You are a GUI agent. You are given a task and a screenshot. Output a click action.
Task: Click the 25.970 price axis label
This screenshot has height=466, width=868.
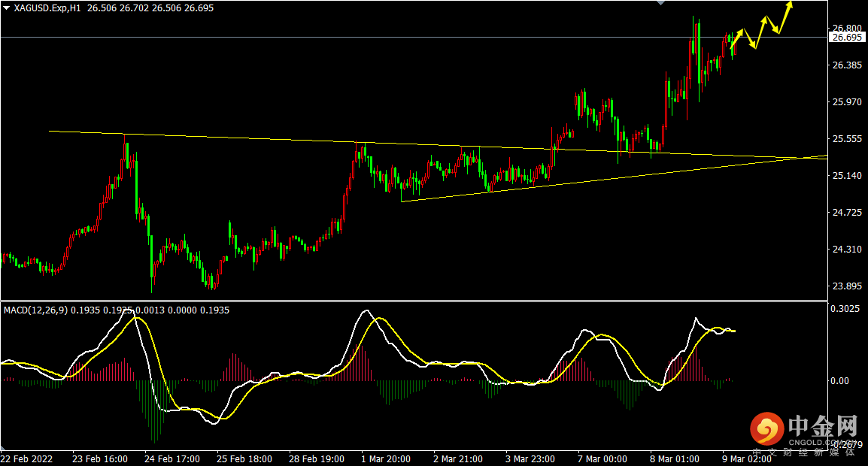point(847,102)
